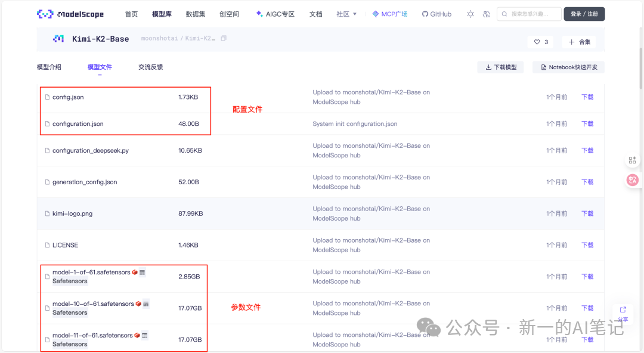Click the Kimi-K2-Base title text
Viewport: 644px width, 353px height.
(x=101, y=39)
